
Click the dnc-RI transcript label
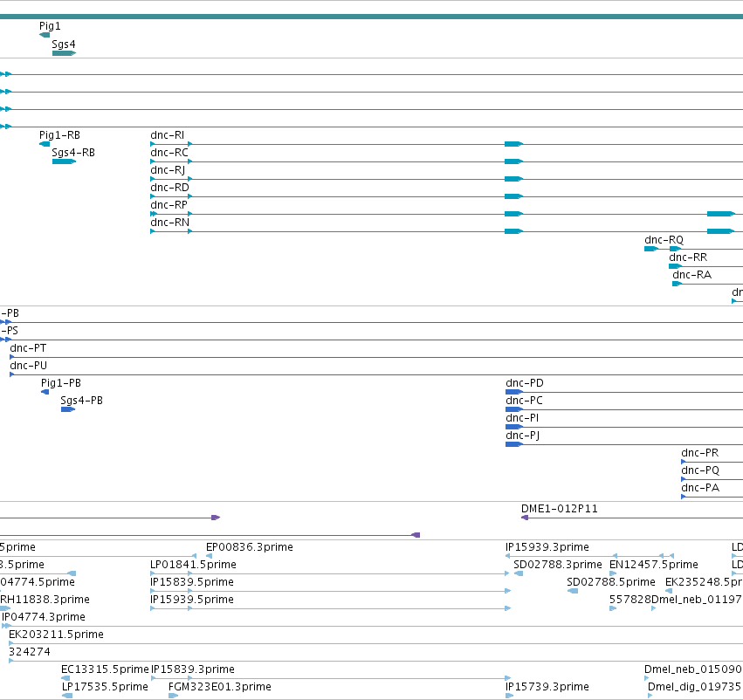[x=168, y=135]
